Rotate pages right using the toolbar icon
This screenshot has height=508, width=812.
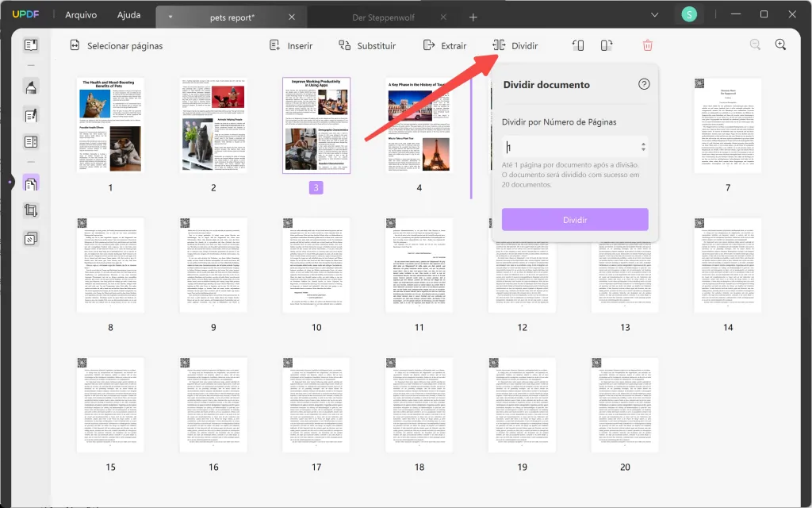(606, 45)
